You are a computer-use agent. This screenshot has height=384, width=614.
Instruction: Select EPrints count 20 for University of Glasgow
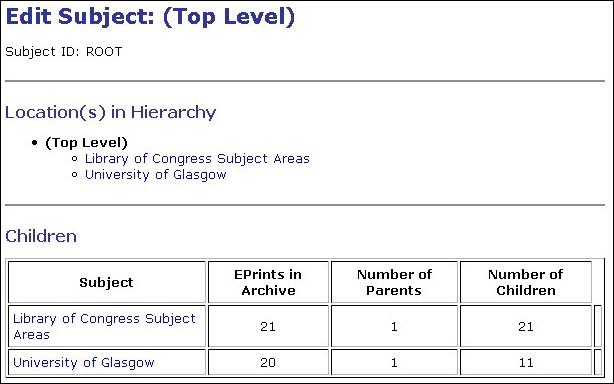[x=268, y=362]
